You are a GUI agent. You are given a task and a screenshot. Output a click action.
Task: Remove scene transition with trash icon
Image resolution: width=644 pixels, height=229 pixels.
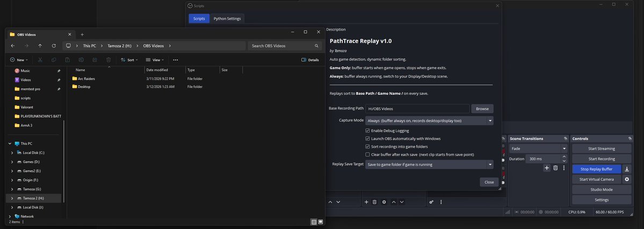555,168
